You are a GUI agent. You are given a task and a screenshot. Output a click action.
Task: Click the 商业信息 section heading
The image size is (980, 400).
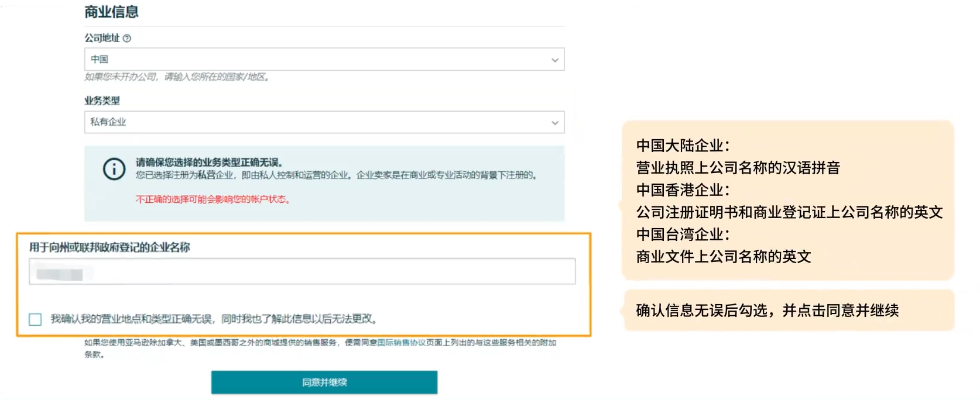(x=111, y=12)
